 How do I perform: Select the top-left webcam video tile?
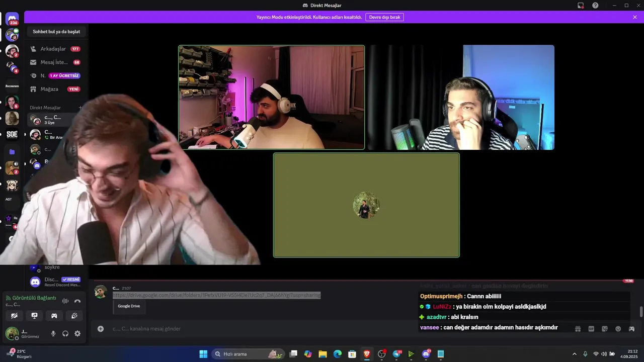click(271, 98)
